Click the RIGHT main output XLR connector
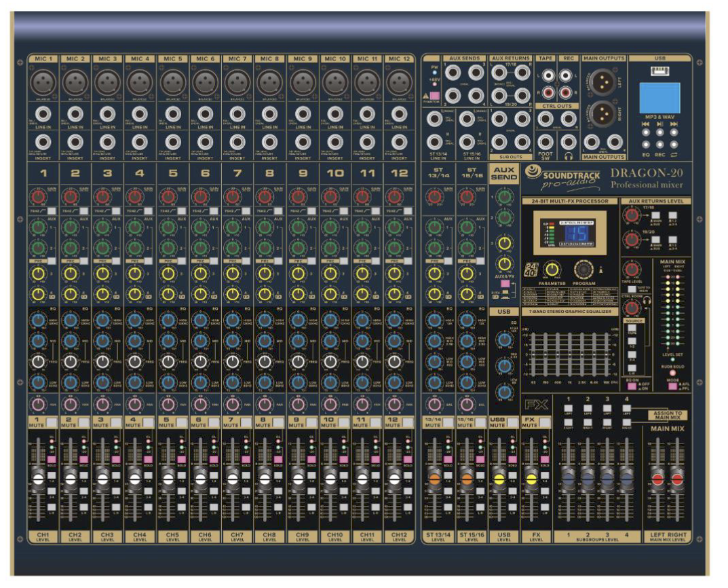Image resolution: width=728 pixels, height=588 pixels. tap(602, 113)
